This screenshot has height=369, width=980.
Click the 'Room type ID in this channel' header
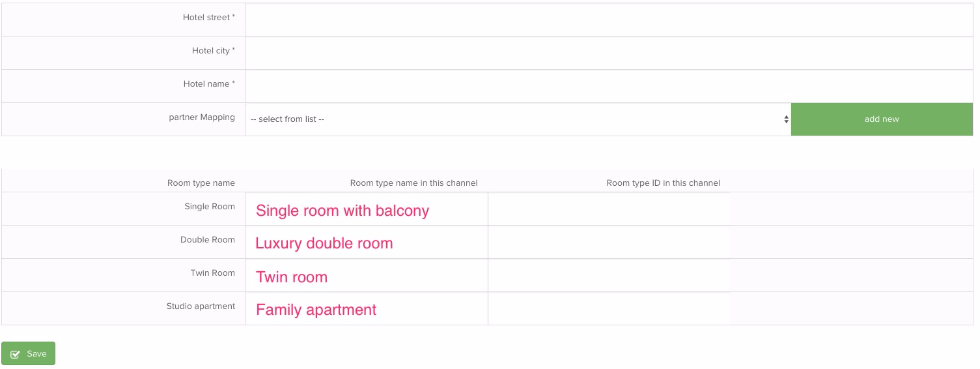pyautogui.click(x=663, y=183)
